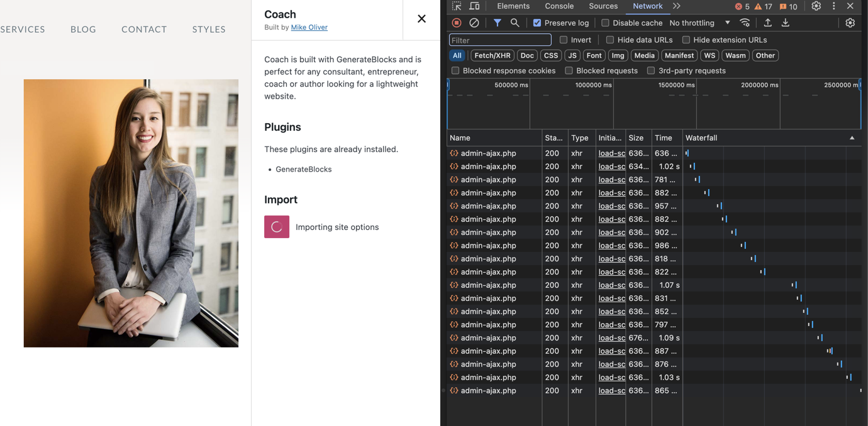Toggle the device toolbar icon

[x=474, y=6]
